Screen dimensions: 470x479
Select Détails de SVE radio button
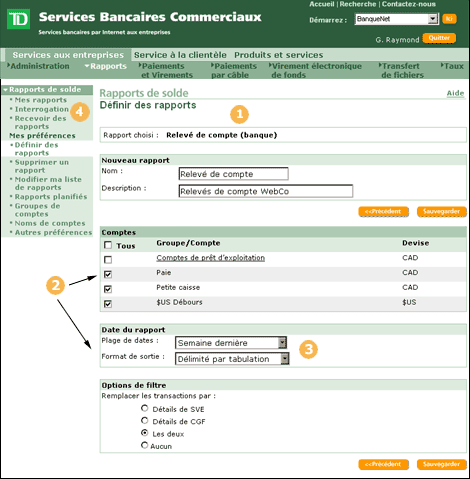coord(144,408)
